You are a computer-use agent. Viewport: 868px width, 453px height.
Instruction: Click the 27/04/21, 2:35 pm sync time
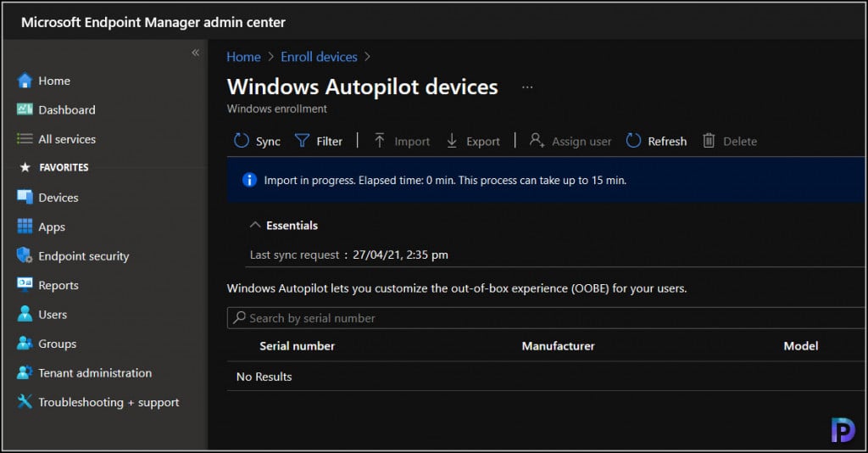400,255
